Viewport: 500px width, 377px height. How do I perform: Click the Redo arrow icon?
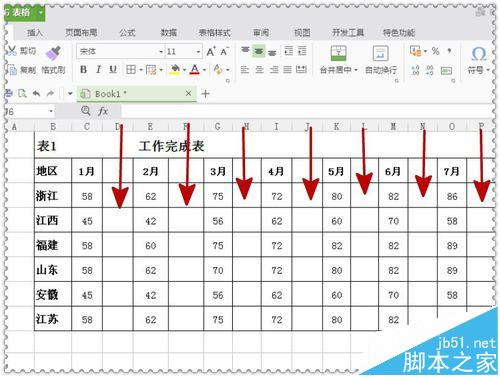(x=50, y=94)
